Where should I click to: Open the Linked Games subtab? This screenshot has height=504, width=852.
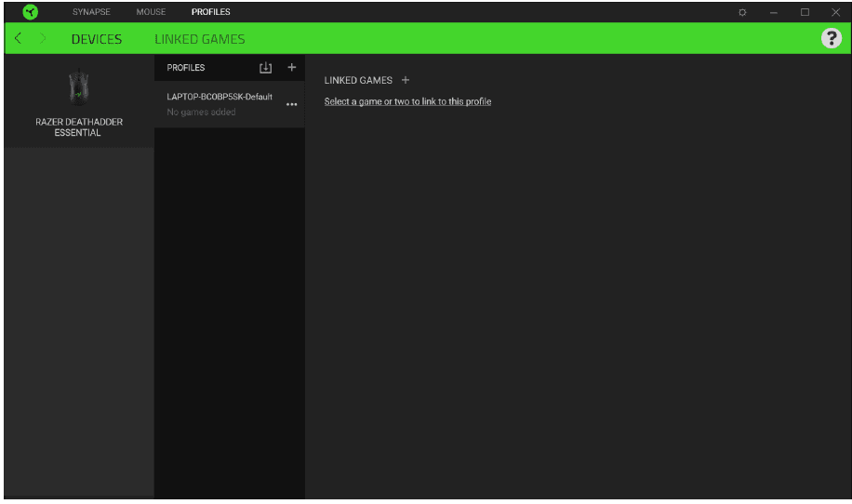click(200, 39)
